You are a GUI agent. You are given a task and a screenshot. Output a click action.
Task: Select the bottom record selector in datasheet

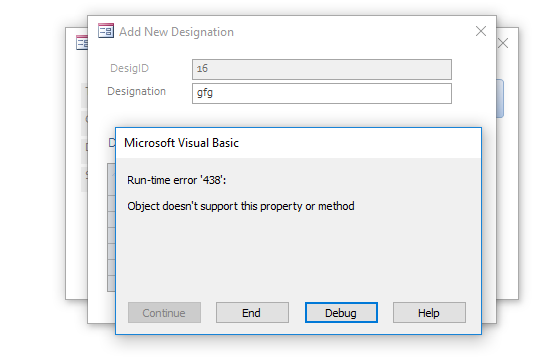pos(111,283)
